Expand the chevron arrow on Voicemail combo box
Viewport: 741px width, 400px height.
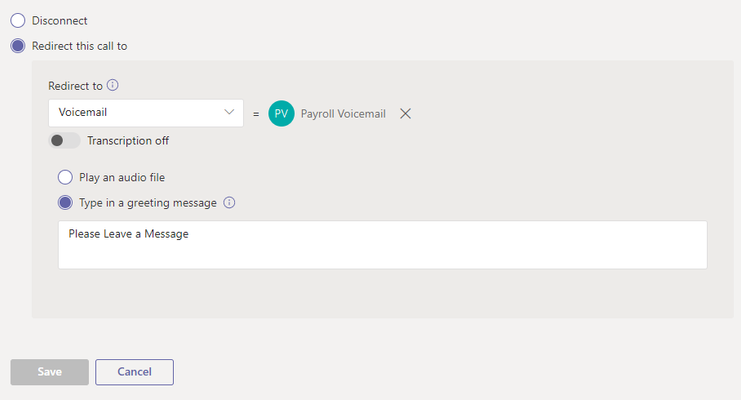pyautogui.click(x=229, y=112)
